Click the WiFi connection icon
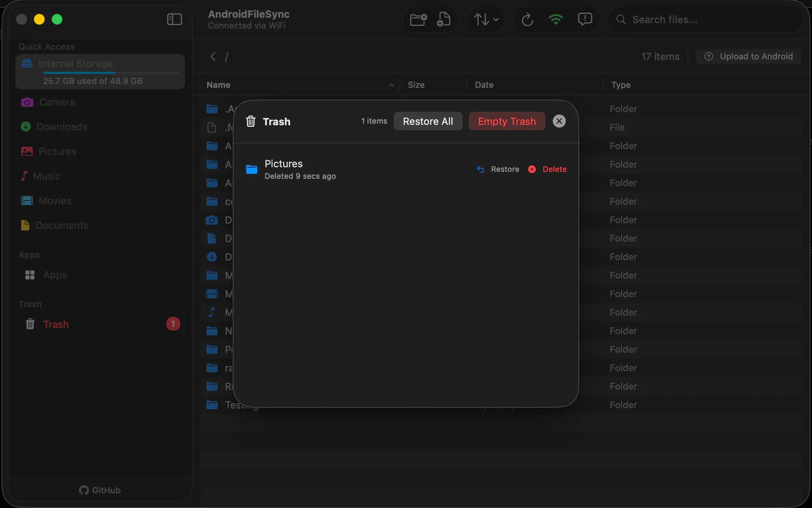Image resolution: width=812 pixels, height=508 pixels. (555, 19)
